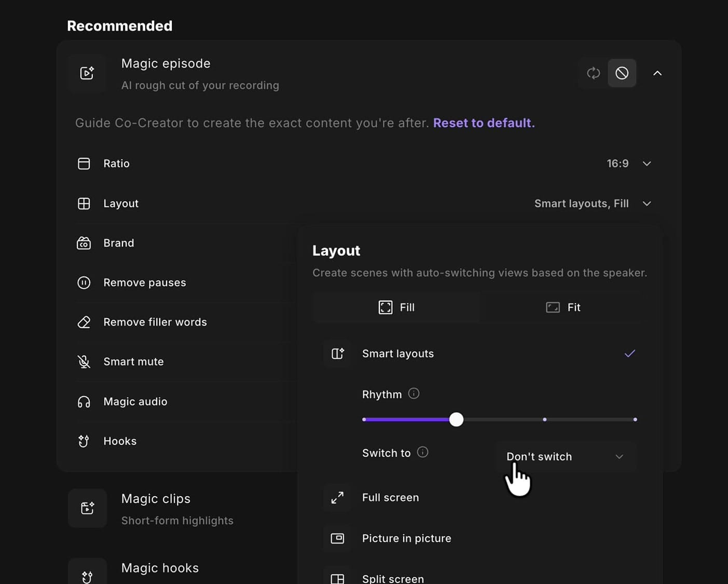Open the 16:9 ratio dropdown

629,164
